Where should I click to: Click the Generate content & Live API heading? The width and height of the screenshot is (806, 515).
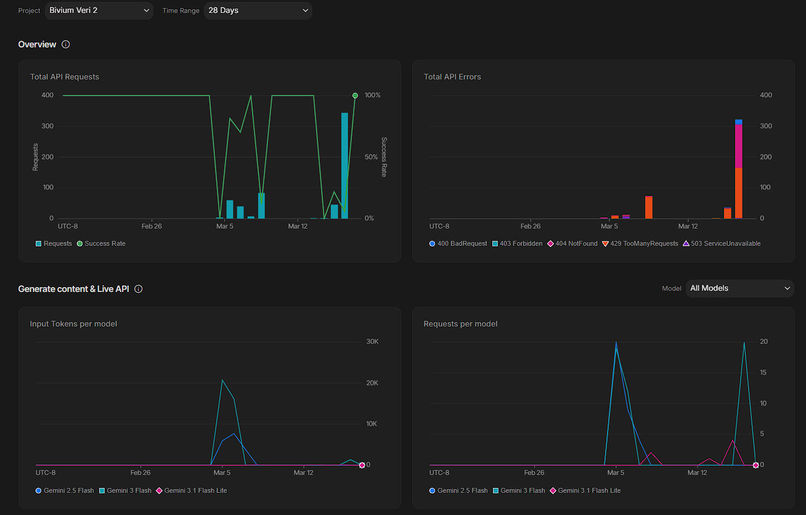pyautogui.click(x=74, y=289)
